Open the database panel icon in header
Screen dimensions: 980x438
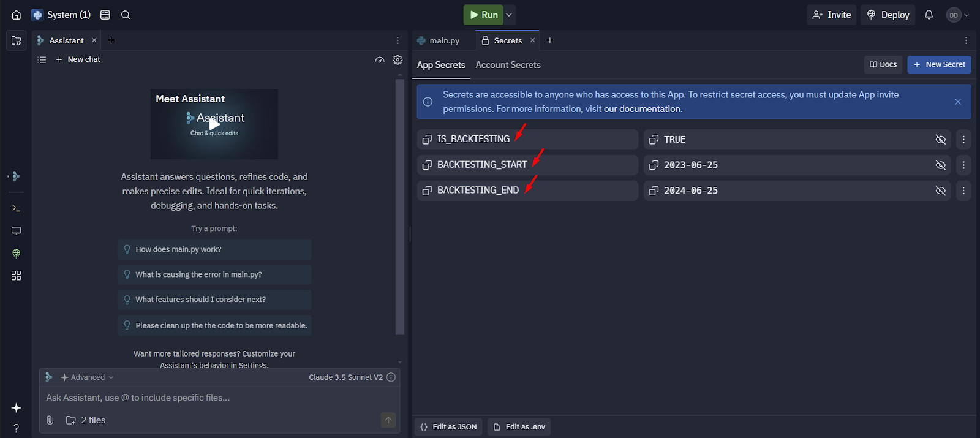(105, 15)
